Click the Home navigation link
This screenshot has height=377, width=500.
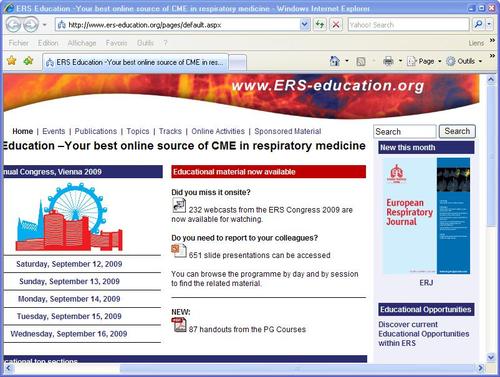(23, 131)
